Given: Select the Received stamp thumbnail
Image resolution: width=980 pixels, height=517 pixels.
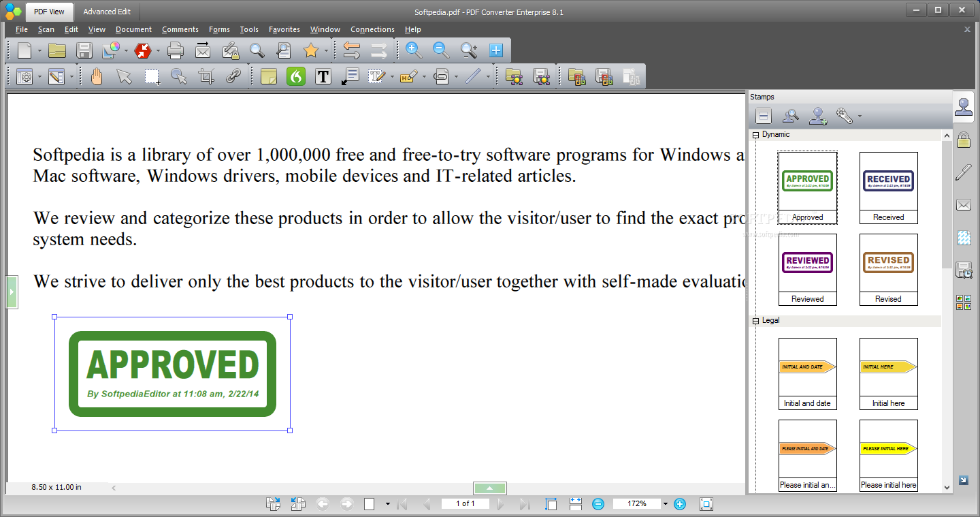Looking at the screenshot, I should tap(888, 187).
